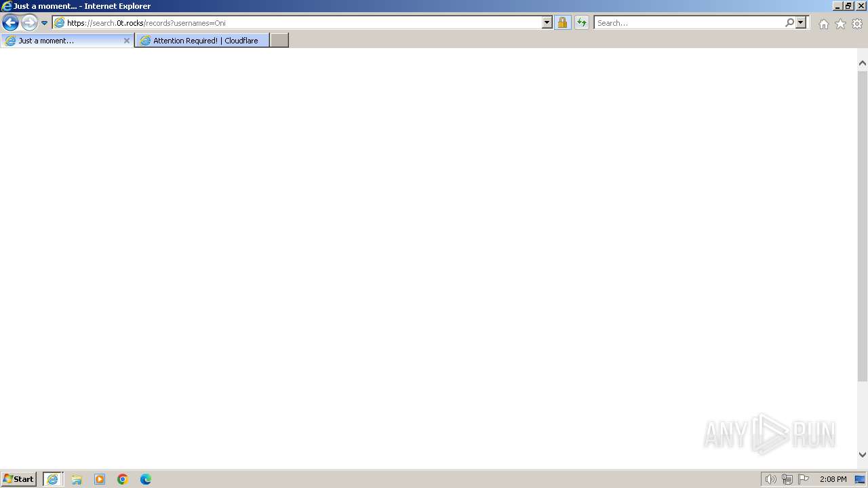
Task: Open the recent pages dropdown arrow
Action: (x=45, y=23)
